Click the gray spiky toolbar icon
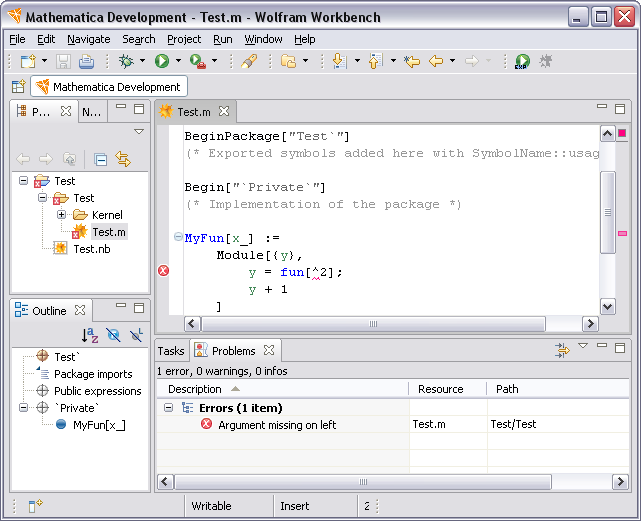Screen dimensions: 641x521 pyautogui.click(x=545, y=61)
